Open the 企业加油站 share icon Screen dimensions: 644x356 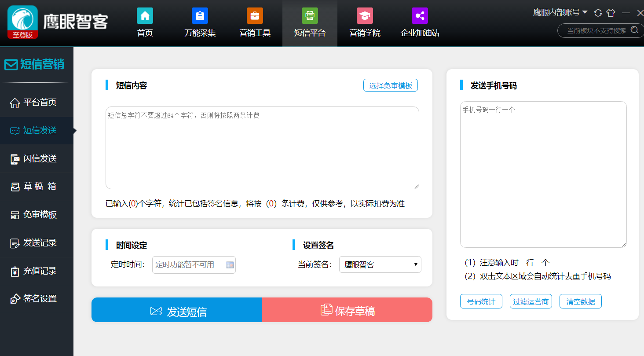point(420,16)
